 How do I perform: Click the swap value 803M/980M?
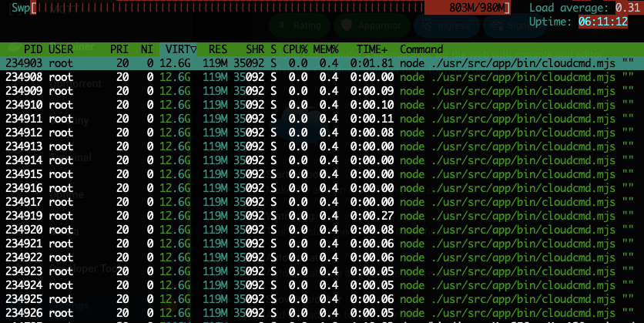[x=478, y=8]
